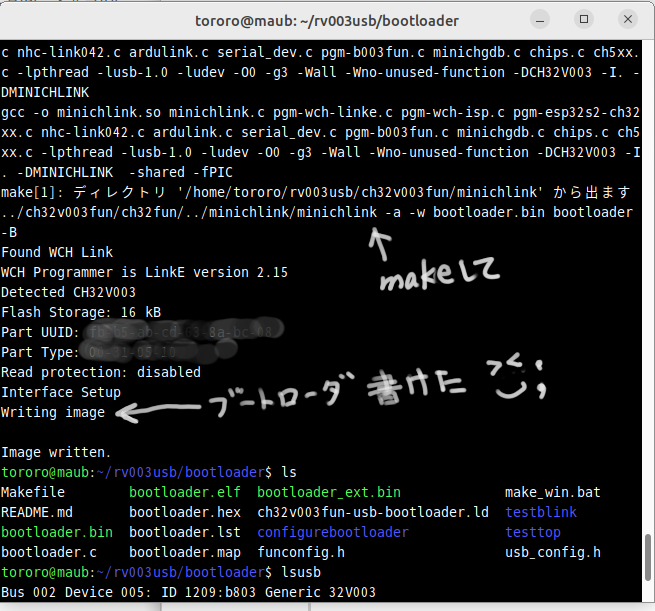Image resolution: width=655 pixels, height=611 pixels.
Task: Click the green file 'bootloader.elf'
Action: click(185, 492)
